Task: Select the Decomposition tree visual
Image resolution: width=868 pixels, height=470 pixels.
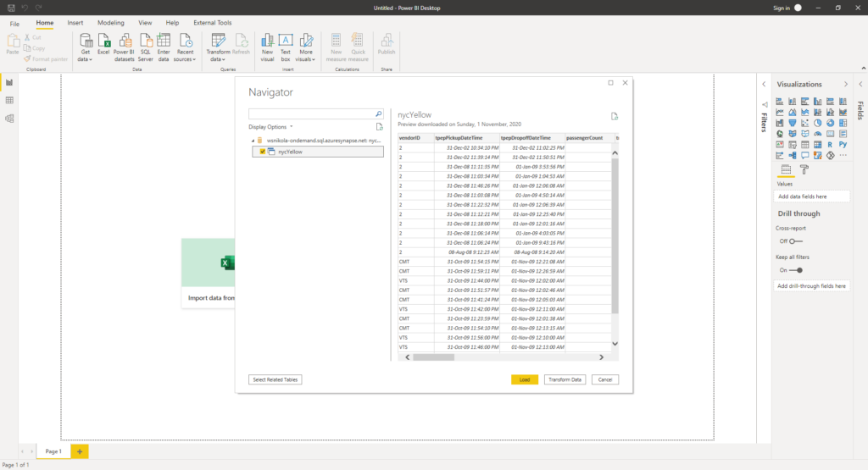Action: pos(793,155)
